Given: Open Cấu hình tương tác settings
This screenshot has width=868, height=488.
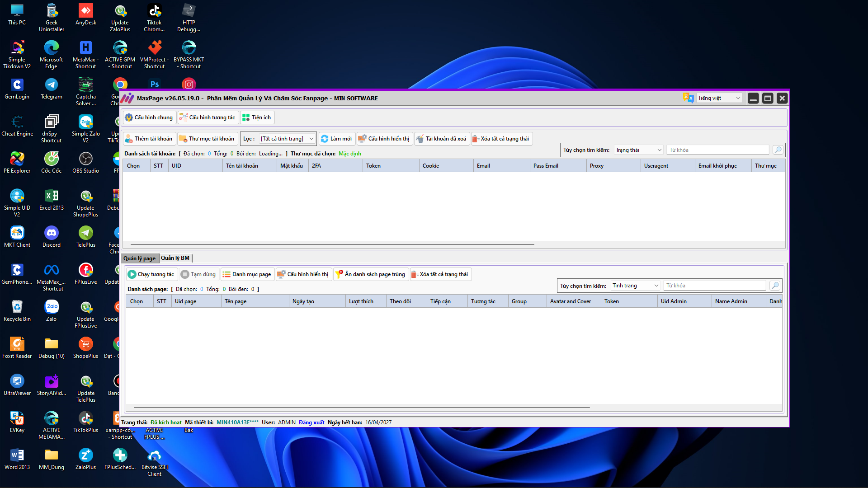Looking at the screenshot, I should click(x=208, y=117).
